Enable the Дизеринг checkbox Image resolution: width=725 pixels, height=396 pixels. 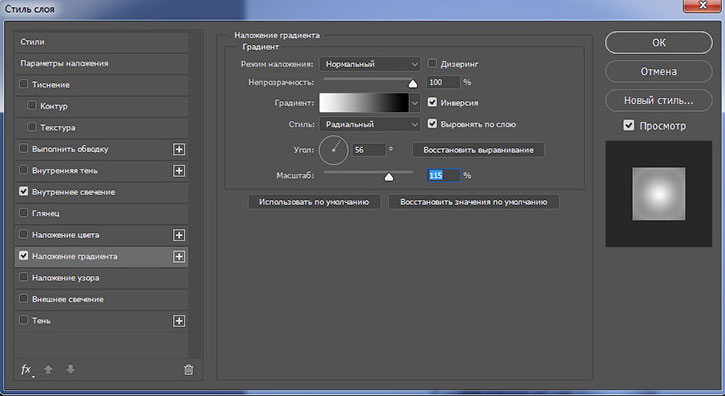click(x=432, y=63)
